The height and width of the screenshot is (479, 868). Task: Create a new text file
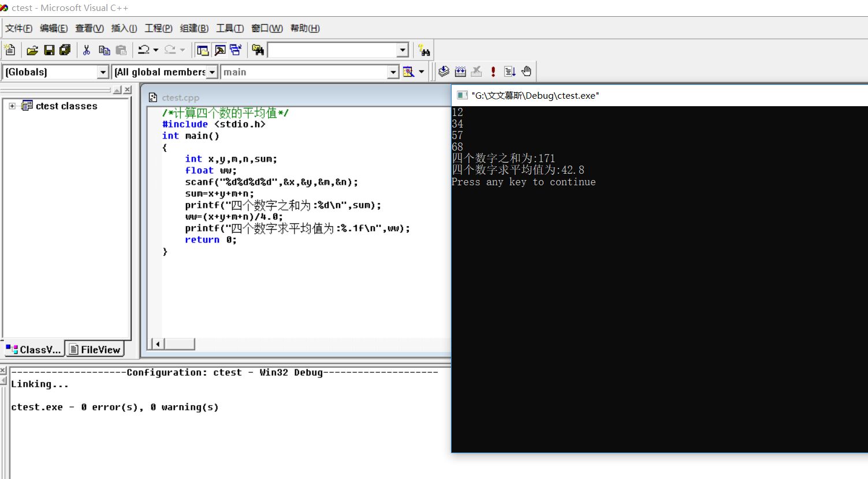pyautogui.click(x=10, y=50)
